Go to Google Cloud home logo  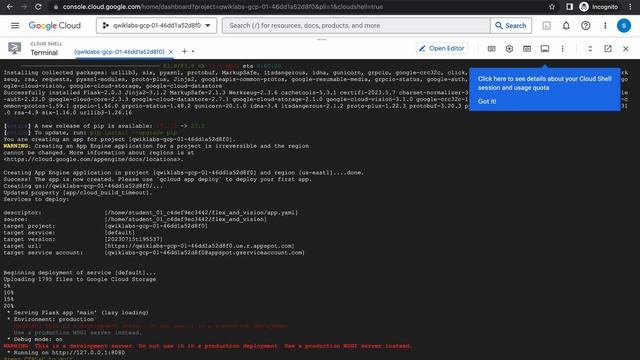tap(55, 26)
